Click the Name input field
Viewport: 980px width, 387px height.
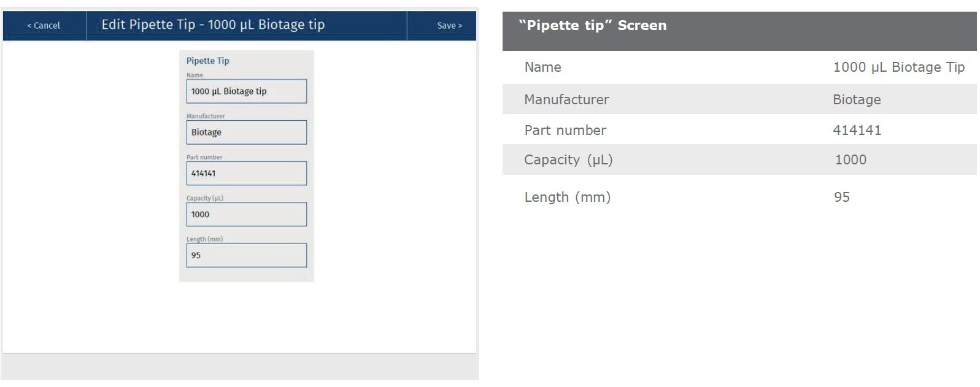(246, 91)
